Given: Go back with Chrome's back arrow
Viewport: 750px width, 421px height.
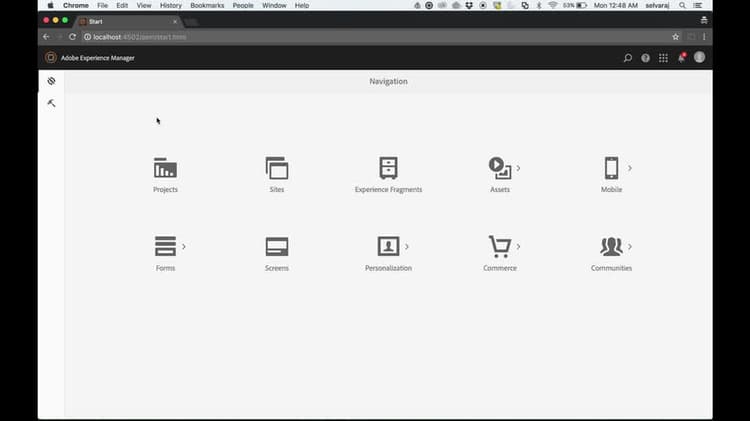Looking at the screenshot, I should coord(46,37).
